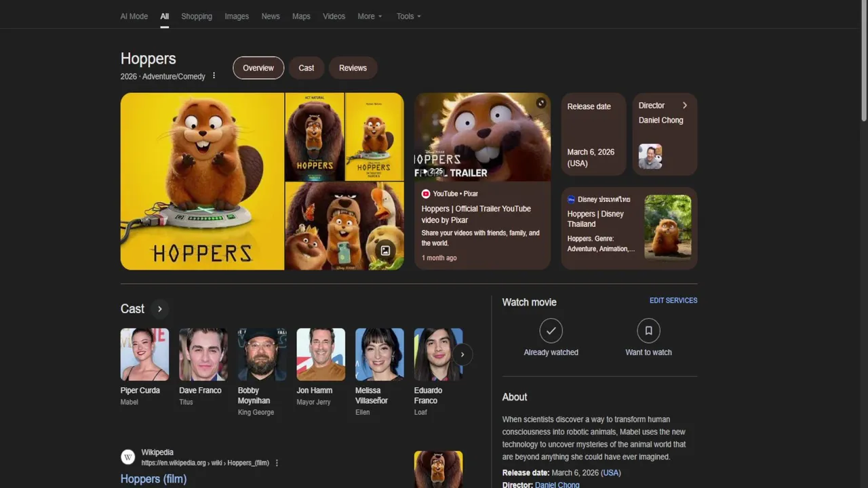Open the Hoppers (film) Wikipedia link
This screenshot has width=868, height=488.
tap(153, 479)
